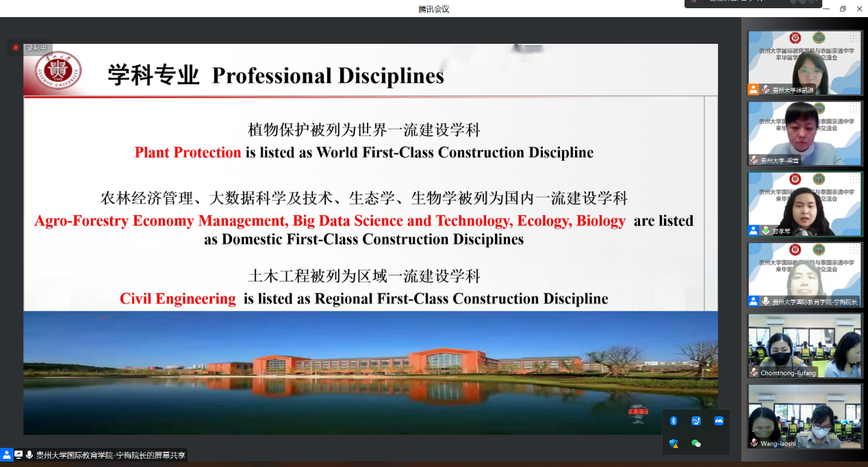Click the Guizhou University logo on slide

[58, 71]
